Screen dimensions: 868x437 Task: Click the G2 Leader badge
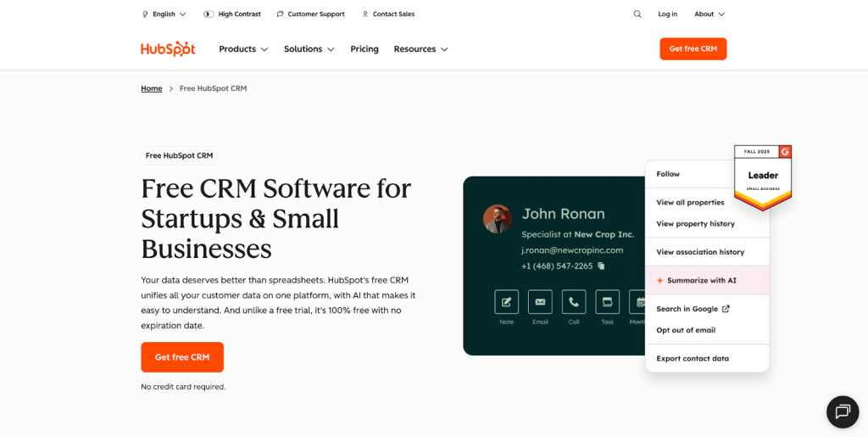pyautogui.click(x=763, y=176)
